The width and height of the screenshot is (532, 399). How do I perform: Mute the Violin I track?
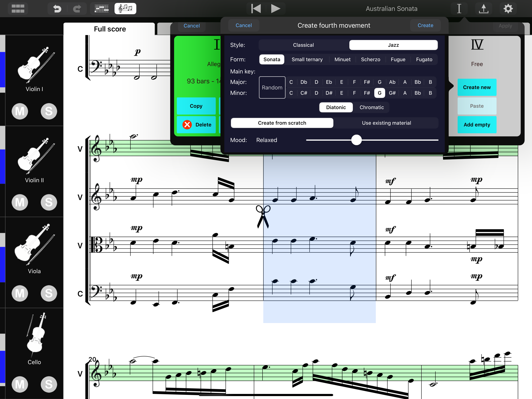[20, 111]
